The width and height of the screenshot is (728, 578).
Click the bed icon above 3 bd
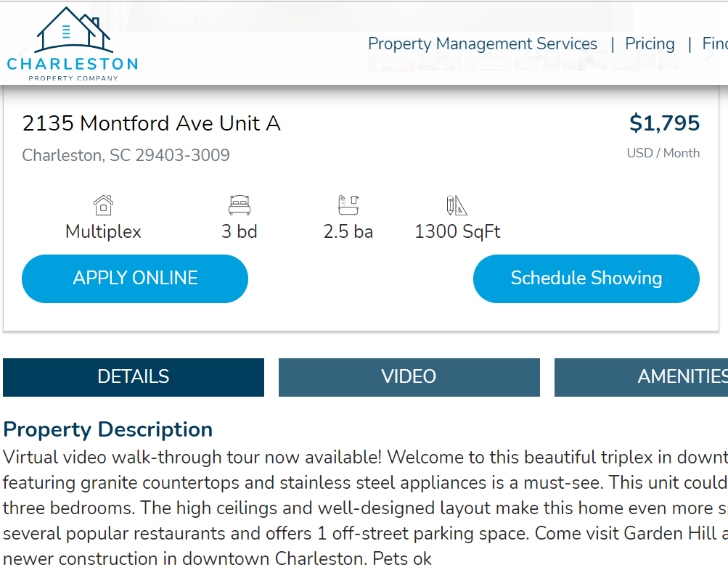240,205
